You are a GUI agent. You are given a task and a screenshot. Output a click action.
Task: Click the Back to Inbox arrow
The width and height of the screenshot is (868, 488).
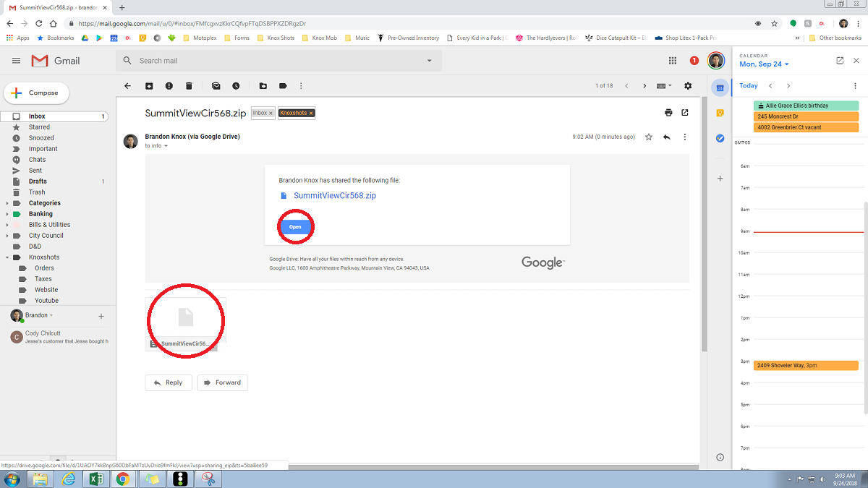pos(128,86)
